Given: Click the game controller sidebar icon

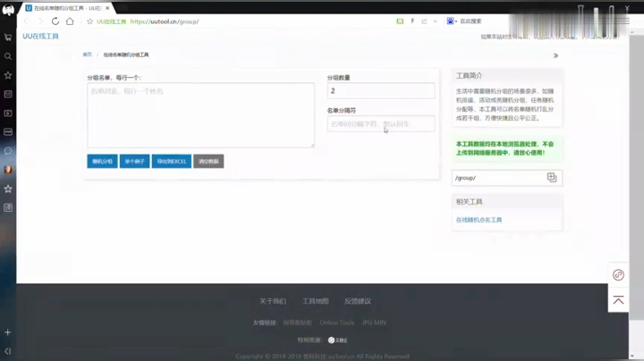Looking at the screenshot, I should [x=8, y=131].
